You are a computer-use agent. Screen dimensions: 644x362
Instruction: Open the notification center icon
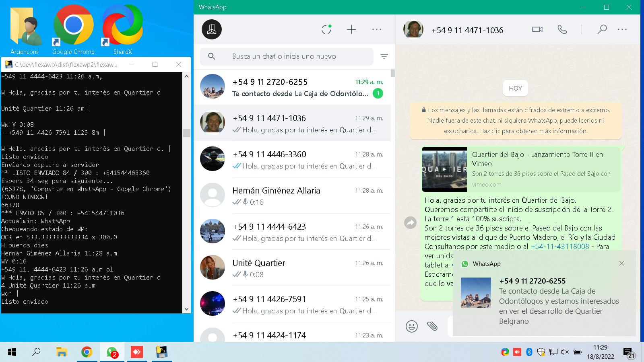(x=629, y=352)
